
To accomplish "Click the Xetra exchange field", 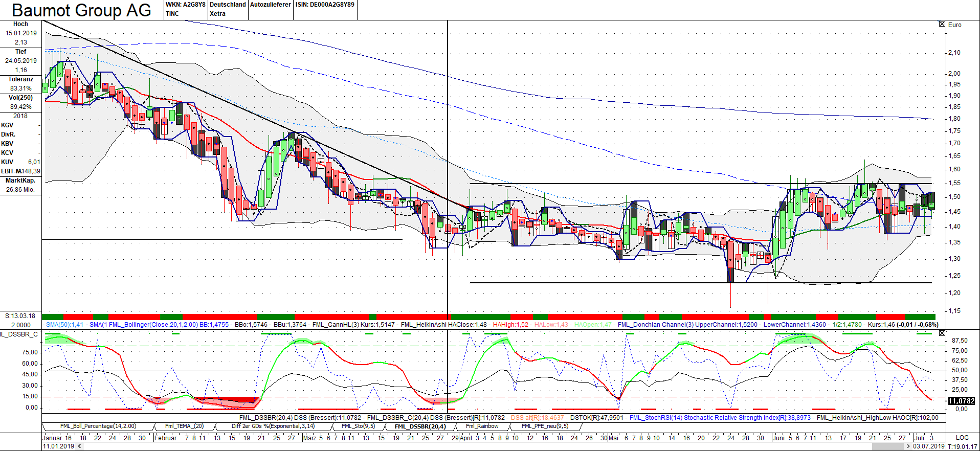I will [x=217, y=14].
